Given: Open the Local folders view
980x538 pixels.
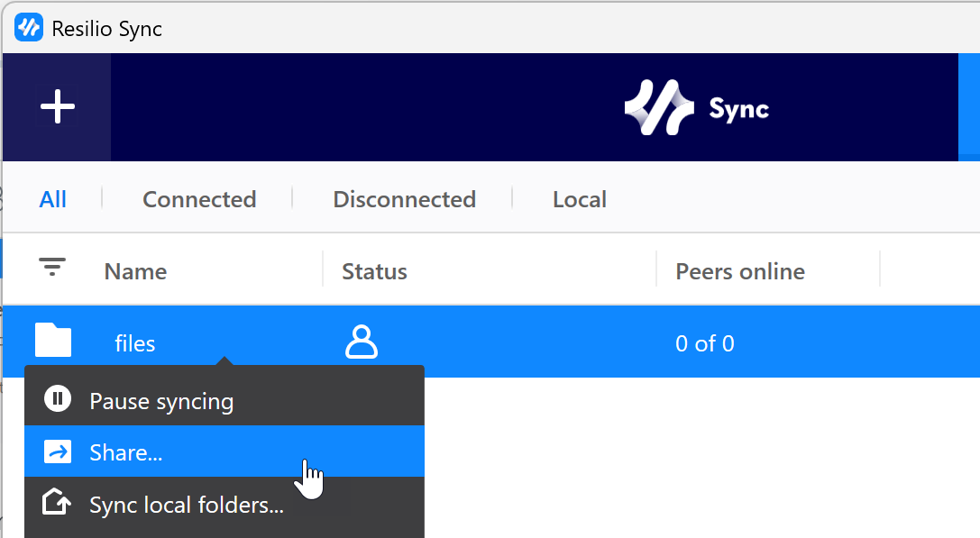Looking at the screenshot, I should pos(579,199).
